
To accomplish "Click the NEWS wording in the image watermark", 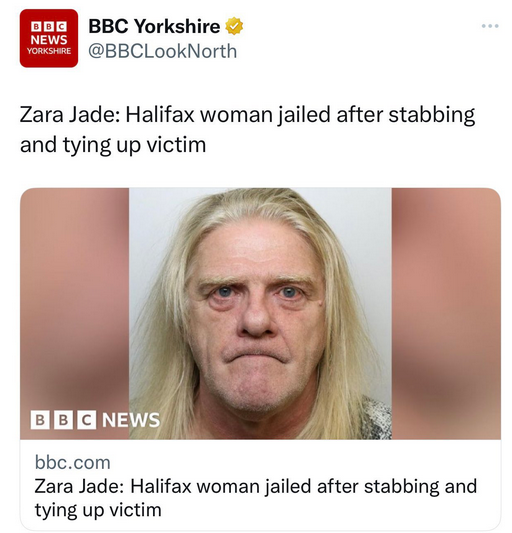I will (x=131, y=420).
